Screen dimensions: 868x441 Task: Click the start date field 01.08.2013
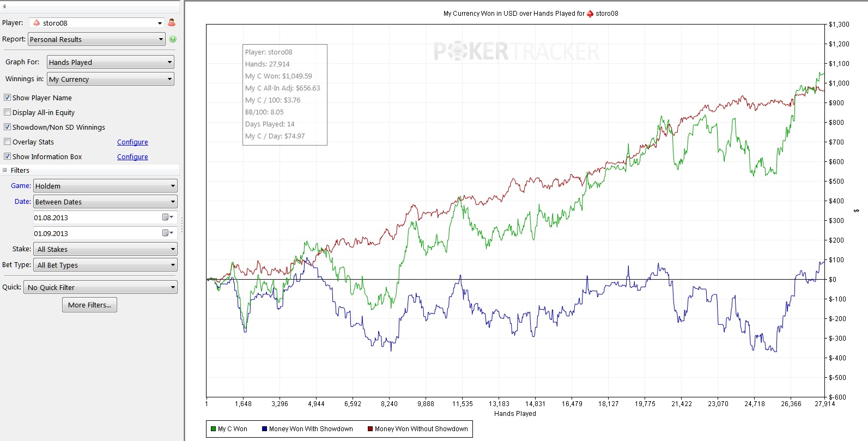coord(95,218)
